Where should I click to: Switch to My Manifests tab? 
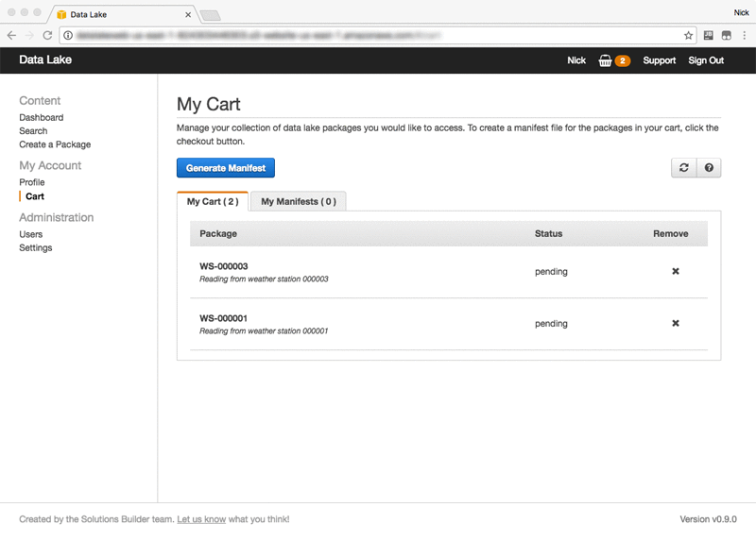(299, 201)
